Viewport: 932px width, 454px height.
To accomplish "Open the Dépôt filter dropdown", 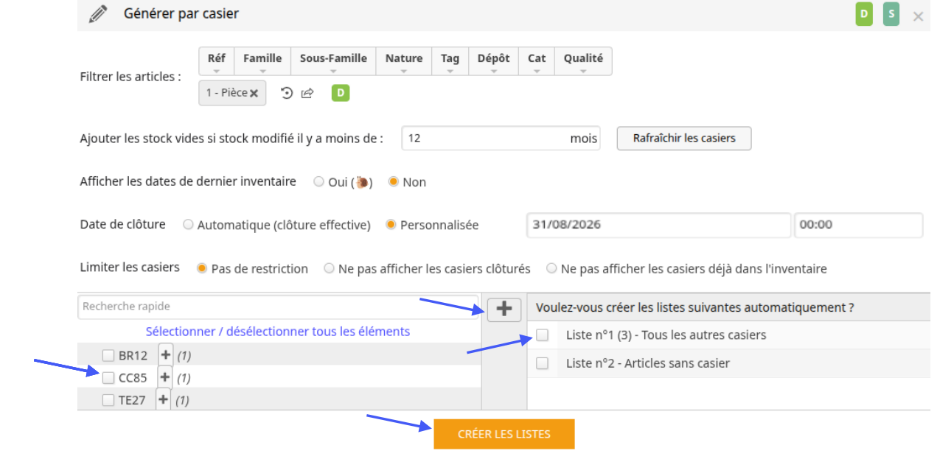I will (x=493, y=61).
